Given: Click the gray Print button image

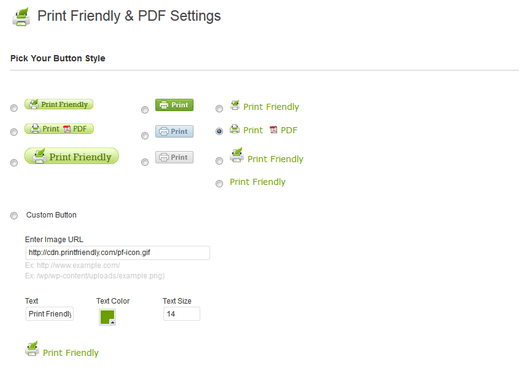Looking at the screenshot, I should [174, 157].
